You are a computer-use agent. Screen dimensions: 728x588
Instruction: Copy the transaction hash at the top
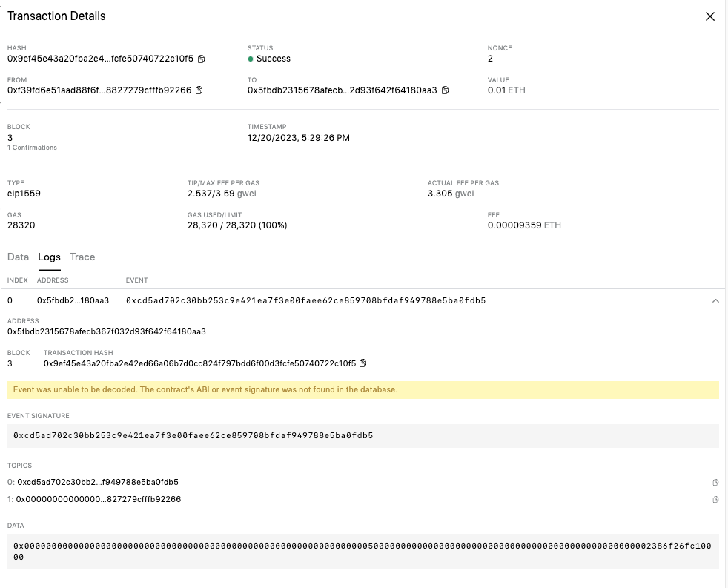[x=200, y=59]
